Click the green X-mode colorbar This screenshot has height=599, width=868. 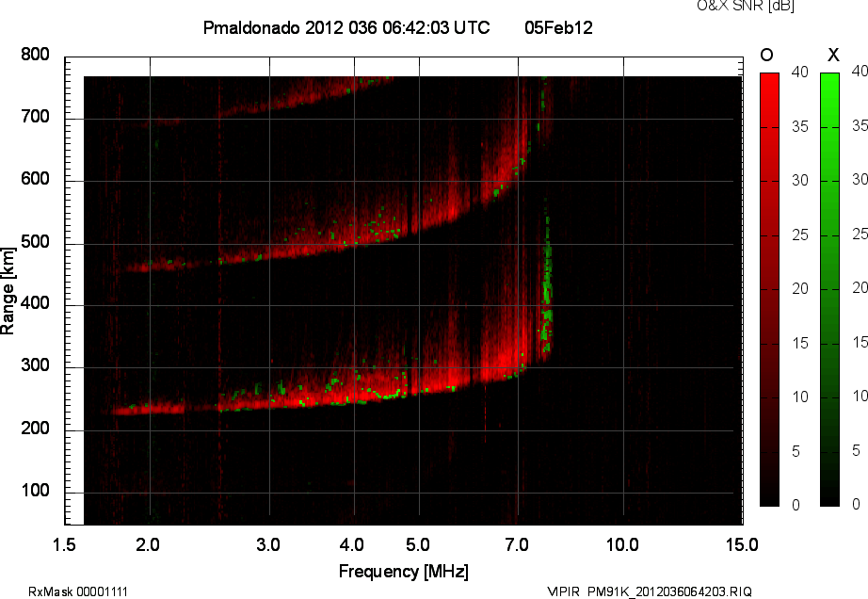[829, 289]
